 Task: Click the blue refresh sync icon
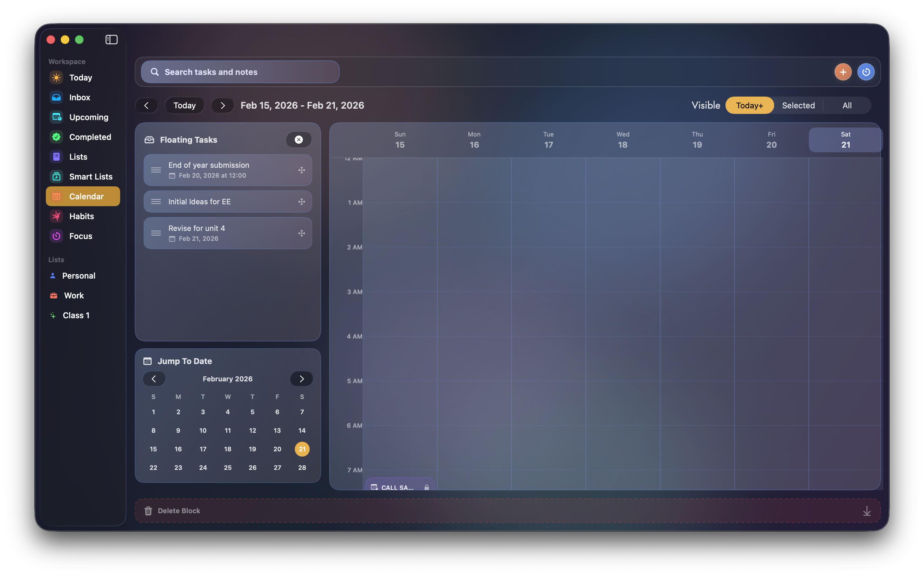[x=865, y=72]
